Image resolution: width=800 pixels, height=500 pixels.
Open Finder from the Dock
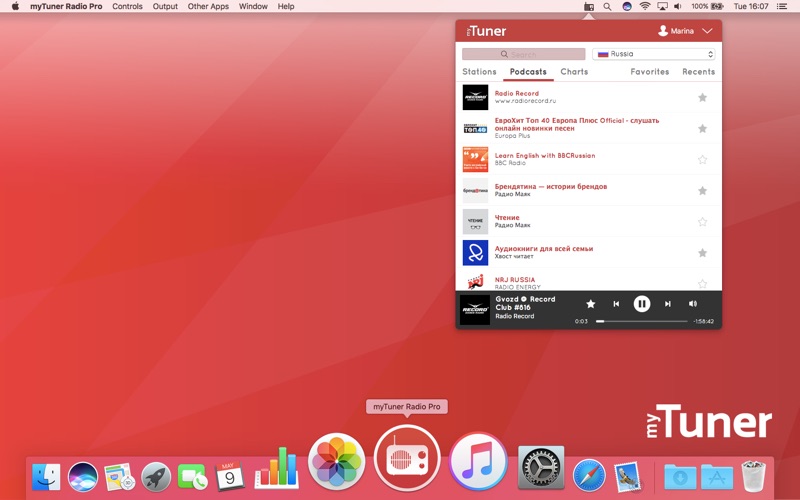pos(46,477)
